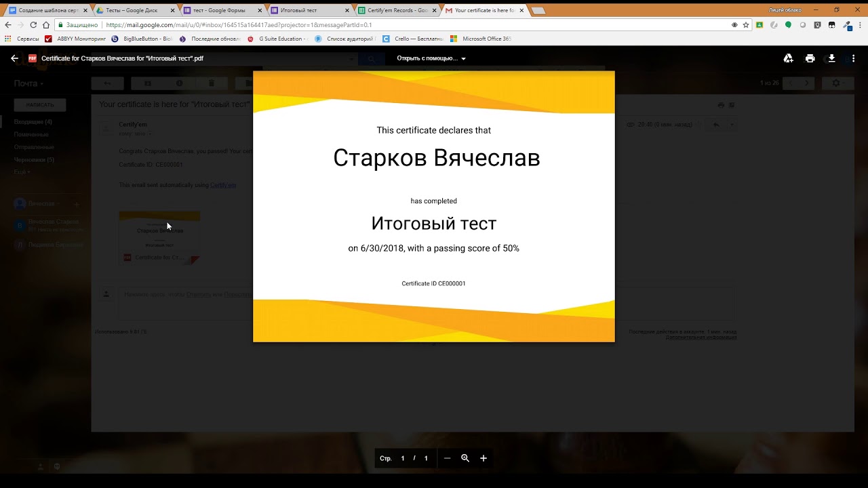This screenshot has width=868, height=488.
Task: Open a new browser tab
Action: [x=538, y=10]
